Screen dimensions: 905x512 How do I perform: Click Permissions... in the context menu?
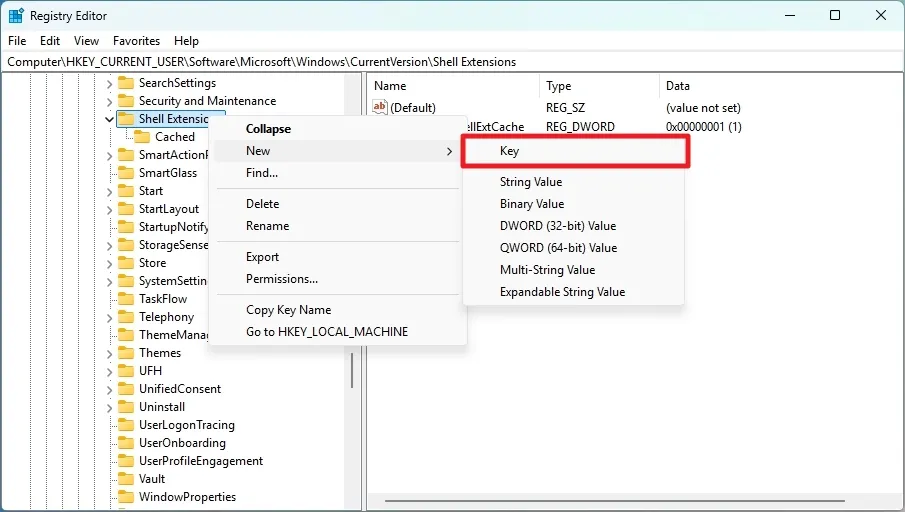tap(337, 279)
